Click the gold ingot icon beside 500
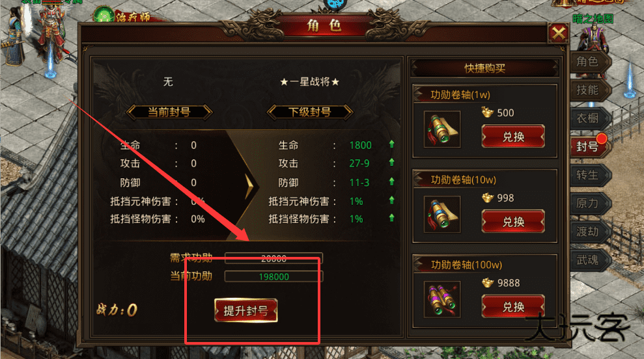Viewport: 644px width, 359px height. click(x=487, y=113)
